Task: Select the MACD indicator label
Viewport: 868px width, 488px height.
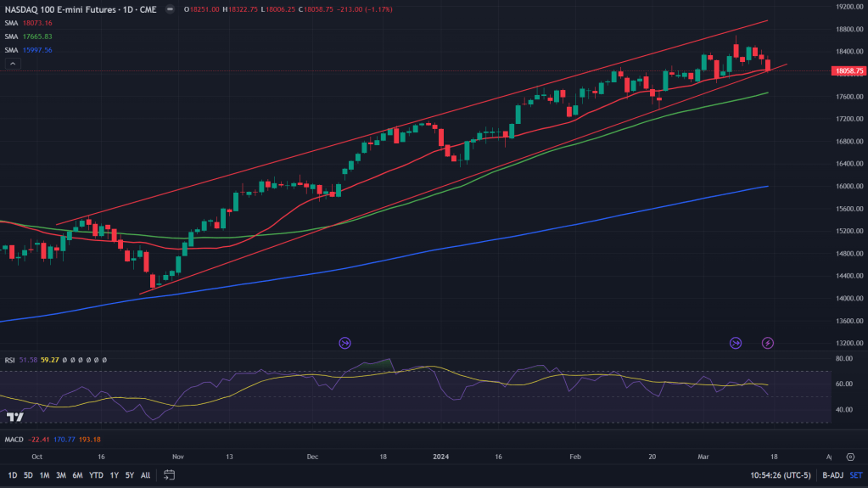Action: (x=14, y=439)
